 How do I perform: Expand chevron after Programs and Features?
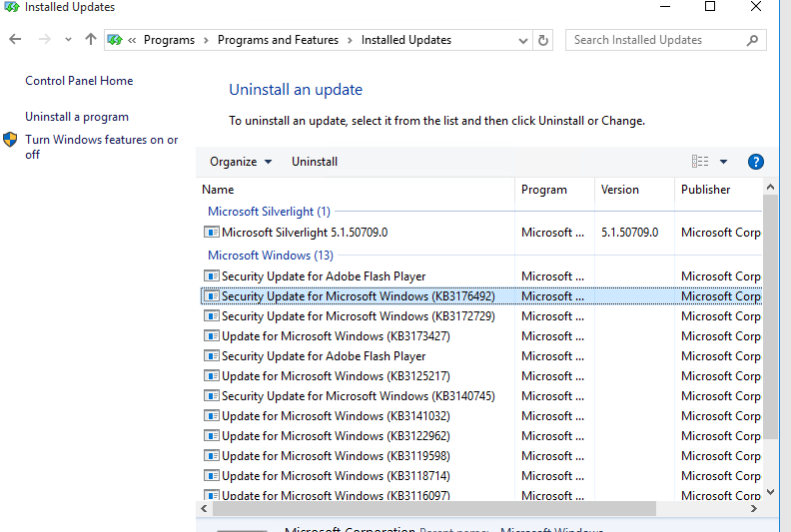(x=350, y=40)
